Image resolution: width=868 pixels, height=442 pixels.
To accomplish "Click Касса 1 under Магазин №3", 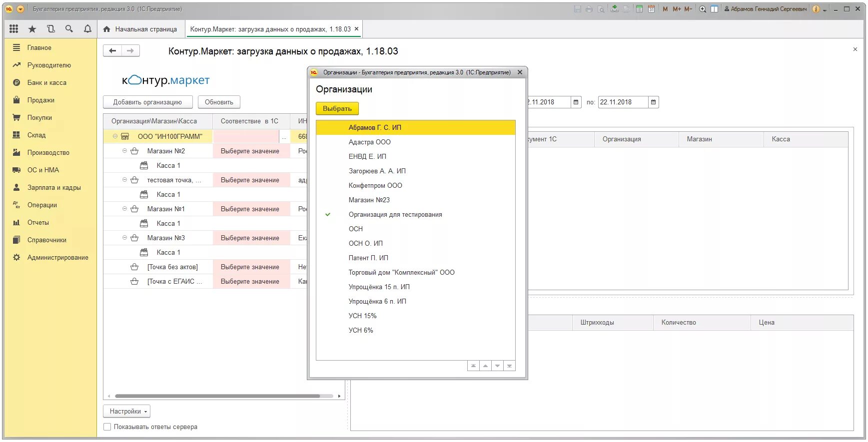I will coord(168,252).
